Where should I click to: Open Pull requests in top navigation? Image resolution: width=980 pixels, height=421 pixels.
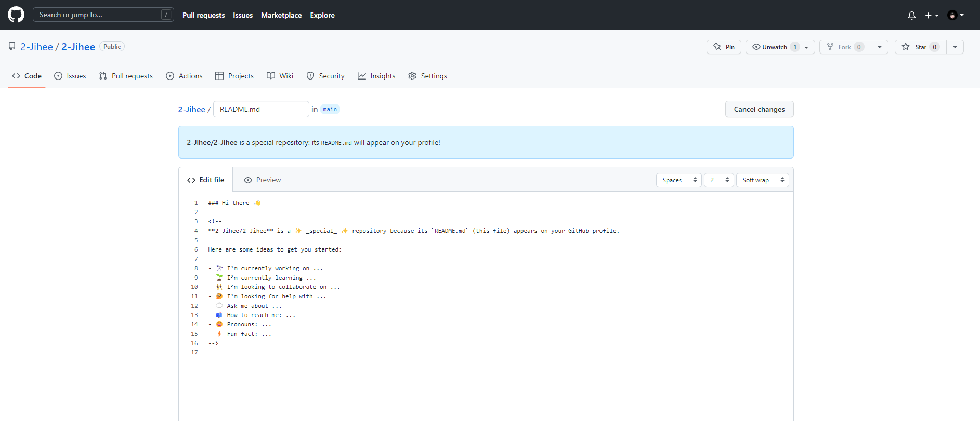[x=204, y=15]
